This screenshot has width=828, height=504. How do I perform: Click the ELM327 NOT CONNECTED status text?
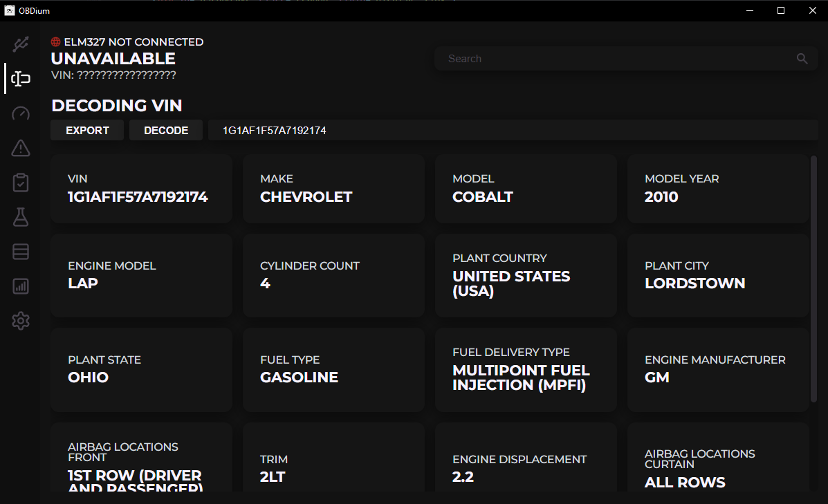click(x=134, y=41)
